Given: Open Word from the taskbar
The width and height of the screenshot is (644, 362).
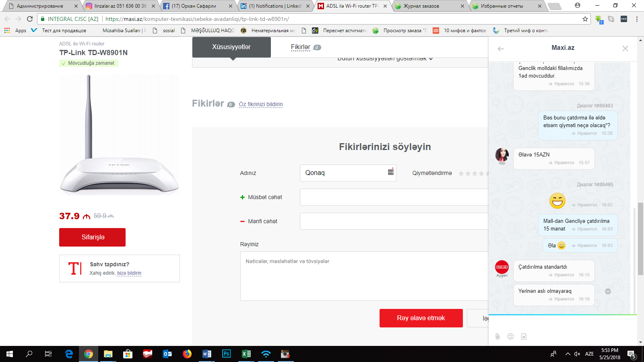Looking at the screenshot, I should (207, 354).
